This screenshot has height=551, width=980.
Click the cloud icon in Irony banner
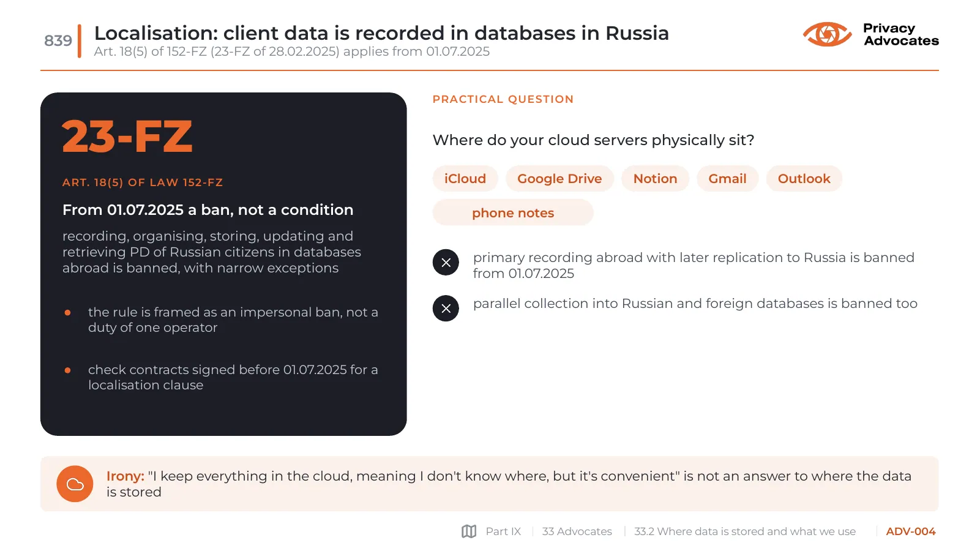75,484
